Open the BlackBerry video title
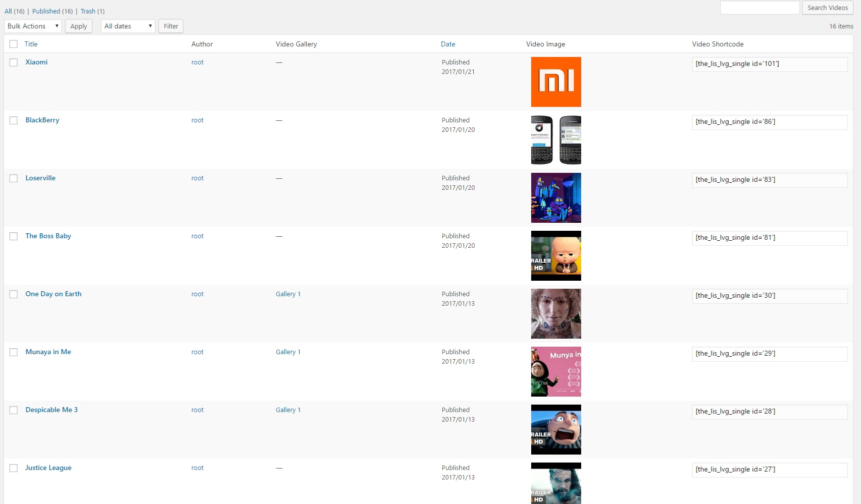Screen dimensions: 861x504 [42, 120]
